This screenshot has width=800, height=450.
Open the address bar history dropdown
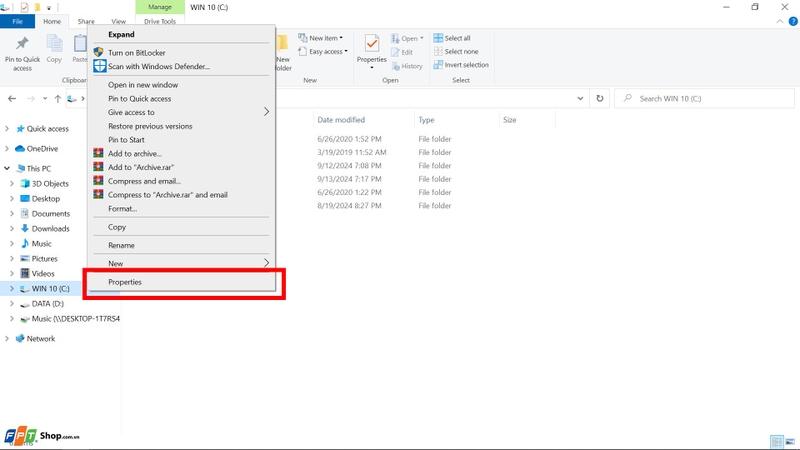click(x=580, y=98)
